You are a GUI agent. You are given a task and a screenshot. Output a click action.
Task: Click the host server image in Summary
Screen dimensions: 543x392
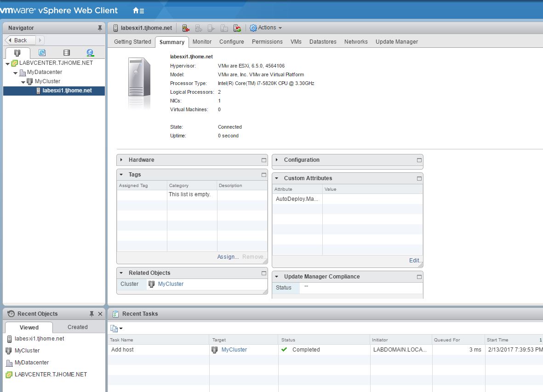pos(139,82)
